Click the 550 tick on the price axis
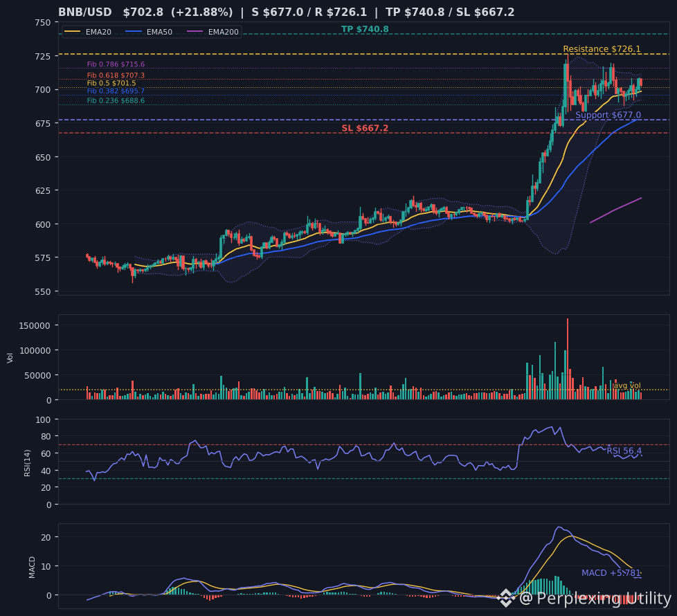677x616 pixels. pyautogui.click(x=43, y=291)
